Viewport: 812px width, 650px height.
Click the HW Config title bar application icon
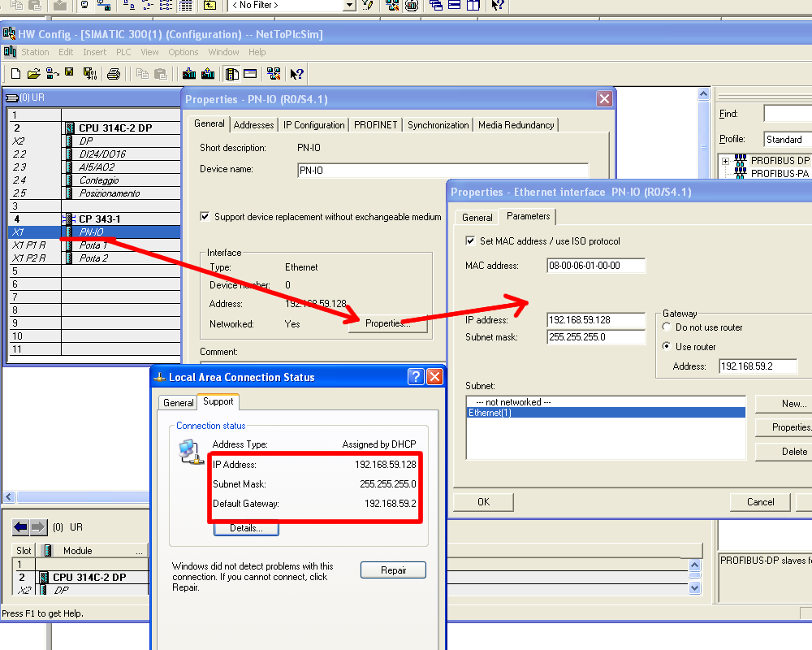(x=9, y=34)
